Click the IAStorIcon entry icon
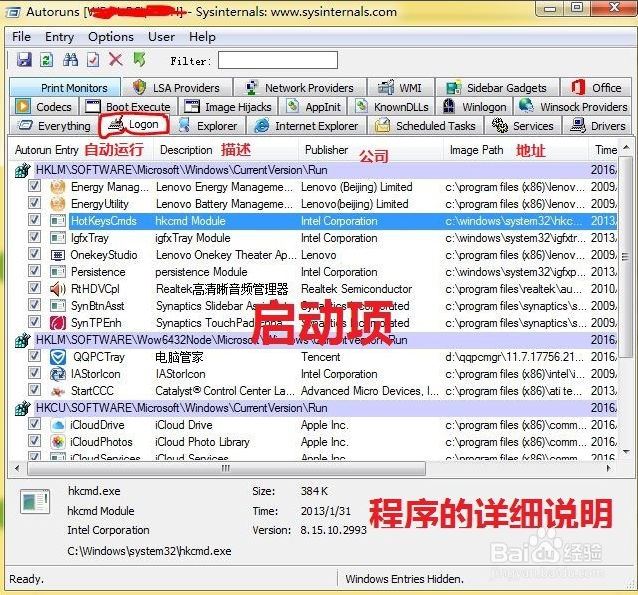Viewport: 638px width, 595px height. tap(58, 374)
